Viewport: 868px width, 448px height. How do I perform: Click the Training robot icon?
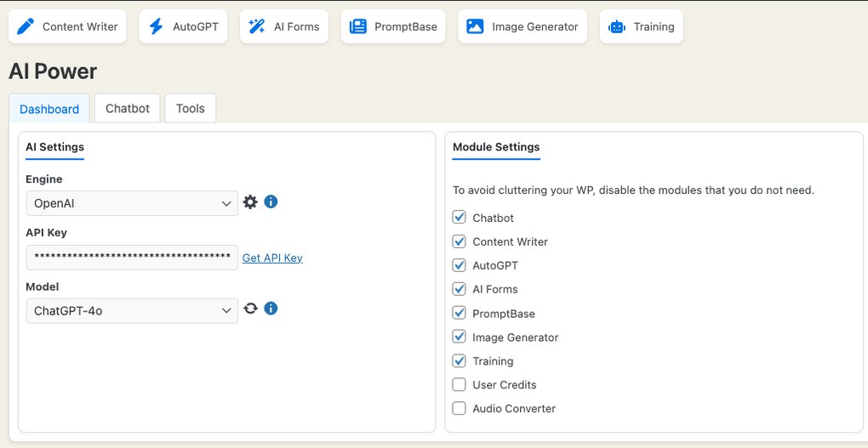tap(616, 26)
